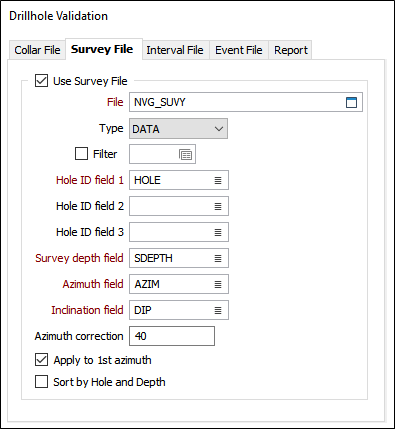Image resolution: width=395 pixels, height=429 pixels.
Task: Toggle Apply to 1st azimuth checkbox
Action: tap(41, 360)
